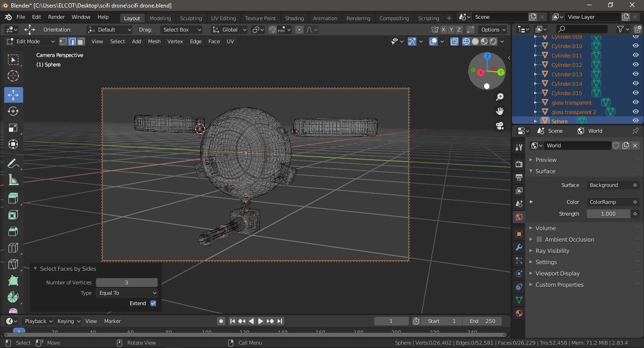
Task: Click the Select Box tool icon
Action: coord(13,59)
